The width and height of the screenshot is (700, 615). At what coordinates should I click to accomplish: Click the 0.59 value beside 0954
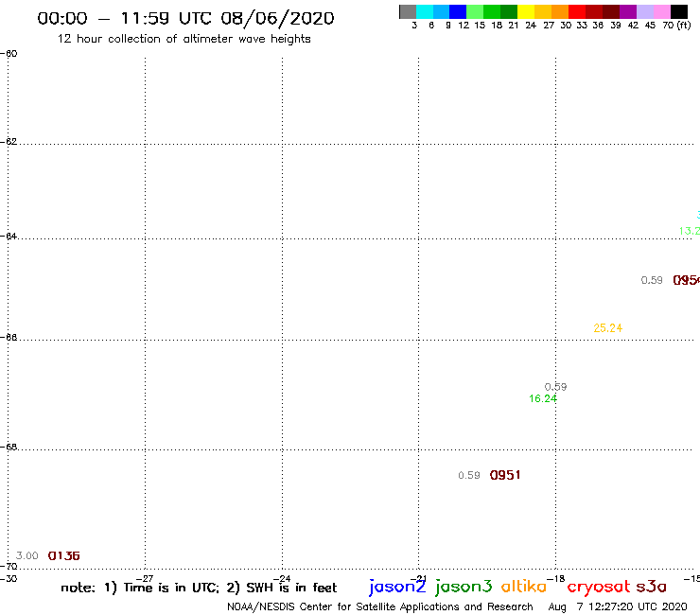pos(652,280)
